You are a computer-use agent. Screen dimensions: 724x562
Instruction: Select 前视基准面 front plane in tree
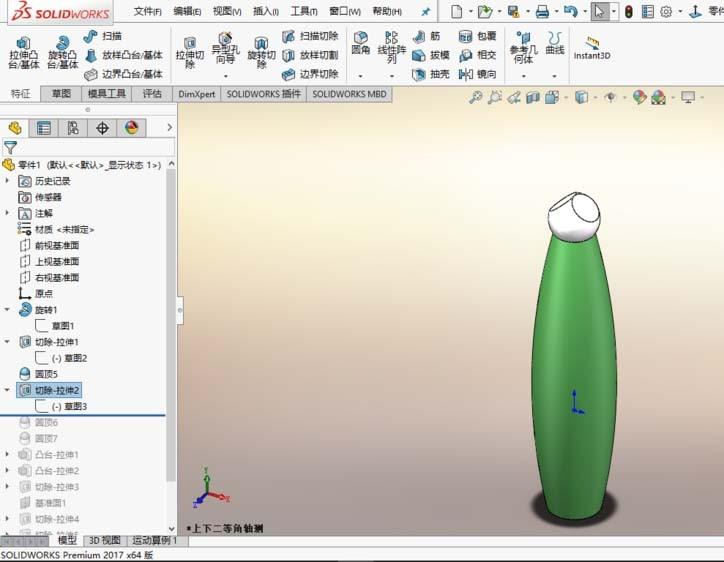tap(50, 245)
